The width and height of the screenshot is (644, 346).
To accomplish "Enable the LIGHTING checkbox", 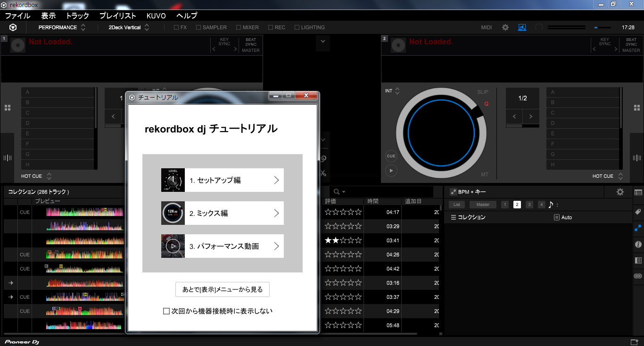I will (297, 27).
